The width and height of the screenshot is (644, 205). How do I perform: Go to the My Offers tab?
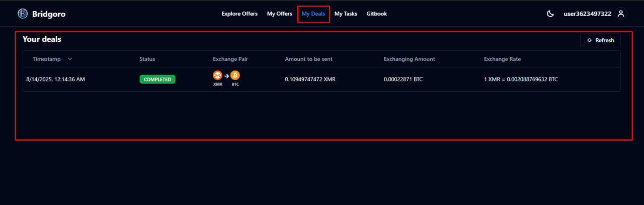tap(279, 14)
